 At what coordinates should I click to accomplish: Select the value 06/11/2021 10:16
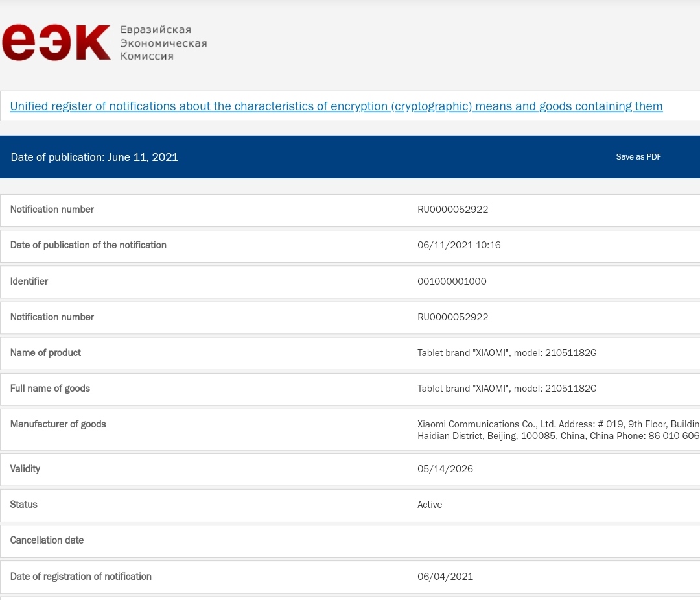click(x=459, y=245)
